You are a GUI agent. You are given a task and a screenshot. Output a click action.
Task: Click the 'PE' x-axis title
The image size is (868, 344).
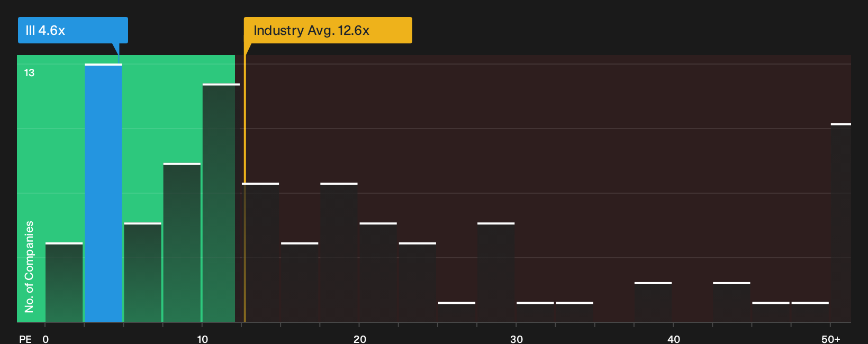point(25,339)
